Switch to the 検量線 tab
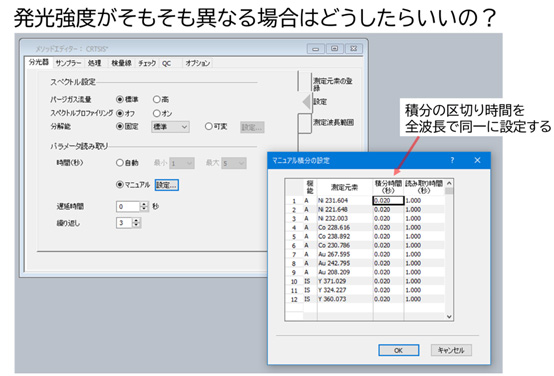Screen dimensions: 554x376 [x=121, y=63]
